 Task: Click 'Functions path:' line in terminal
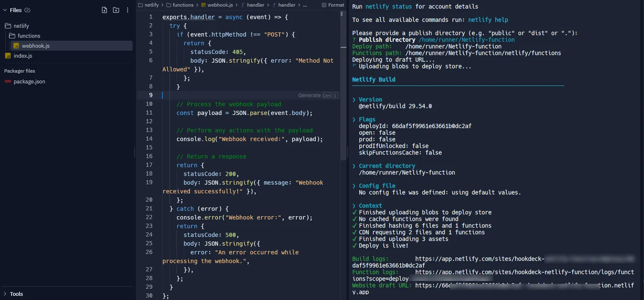pyautogui.click(x=457, y=53)
